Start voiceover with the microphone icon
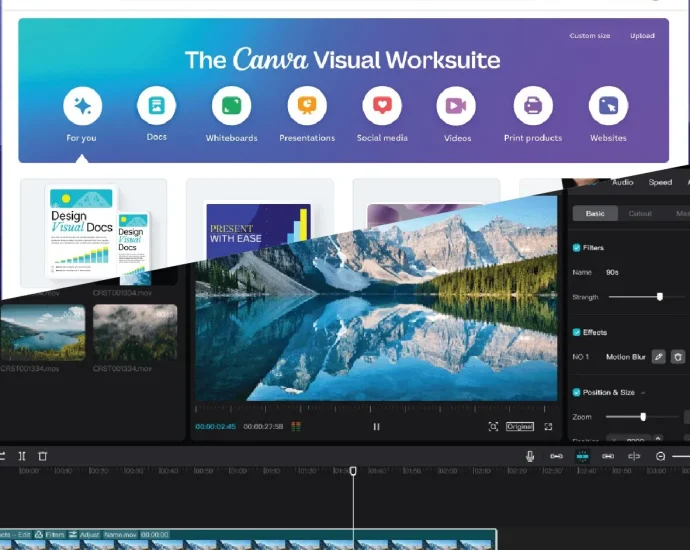 [530, 456]
